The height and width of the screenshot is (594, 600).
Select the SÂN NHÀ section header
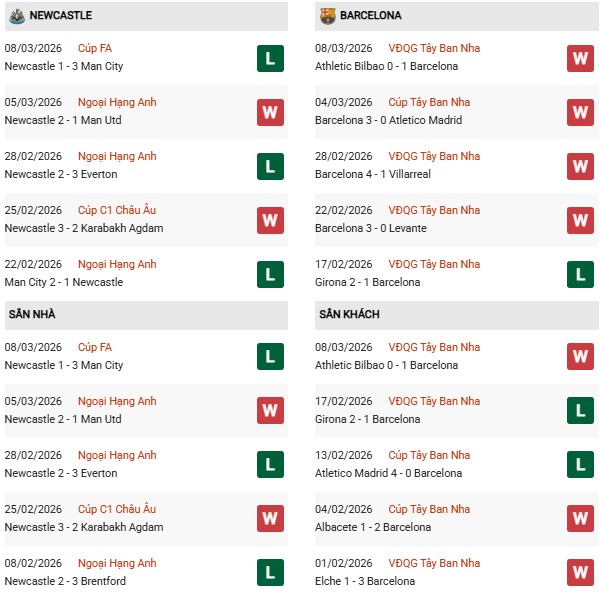tap(33, 315)
